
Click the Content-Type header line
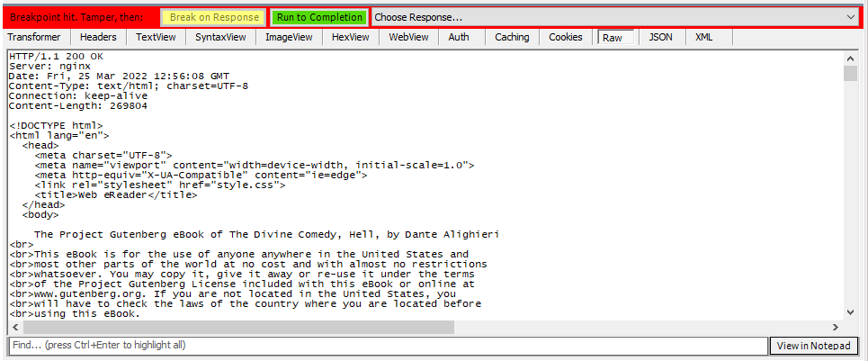pos(129,86)
